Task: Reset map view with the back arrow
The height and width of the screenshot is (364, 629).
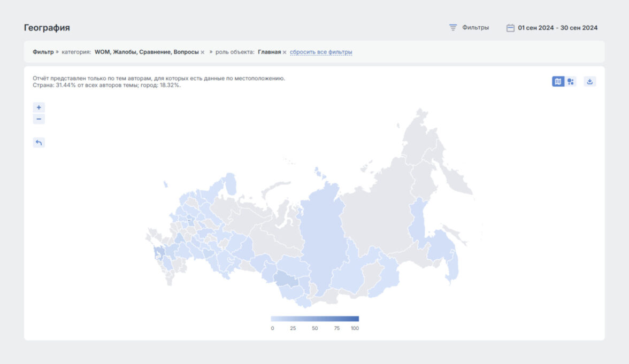Action: (x=39, y=142)
